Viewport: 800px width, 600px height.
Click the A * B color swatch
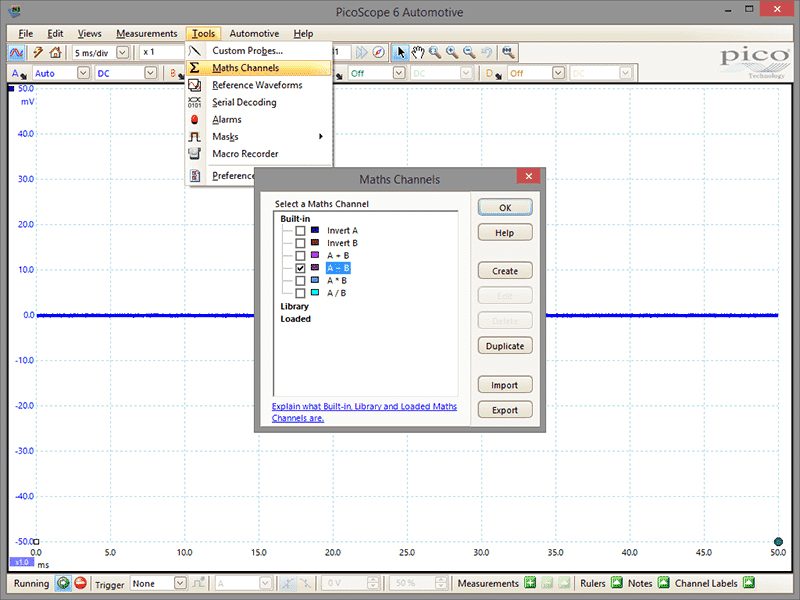coord(315,280)
